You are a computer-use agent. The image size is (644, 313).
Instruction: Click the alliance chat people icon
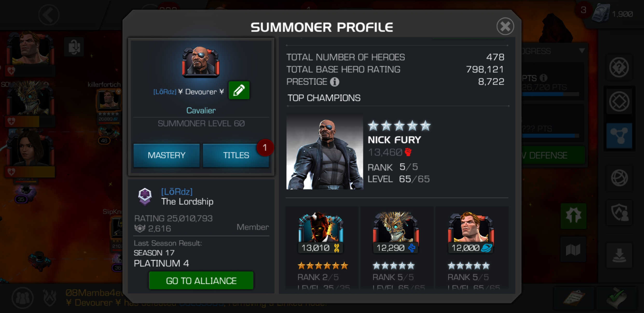point(23,298)
